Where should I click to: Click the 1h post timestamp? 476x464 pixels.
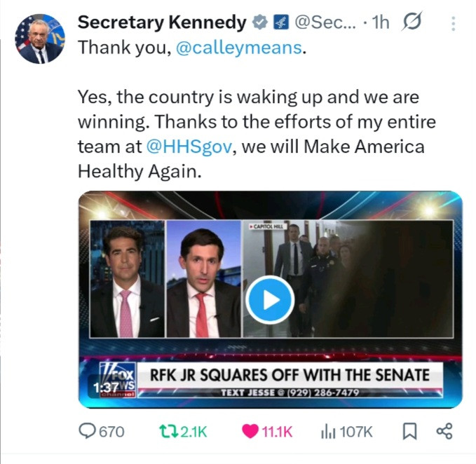pyautogui.click(x=379, y=22)
